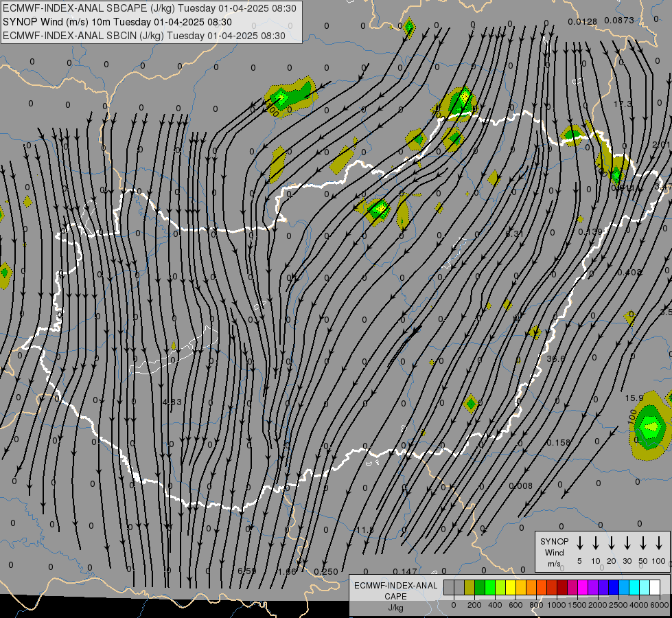
Task: Click the 17.3 value on the map
Action: point(623,104)
